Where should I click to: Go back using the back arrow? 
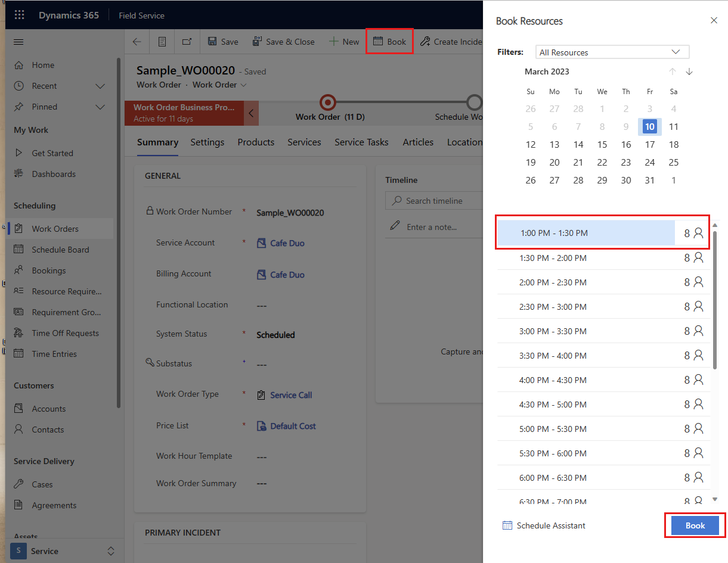tap(137, 42)
